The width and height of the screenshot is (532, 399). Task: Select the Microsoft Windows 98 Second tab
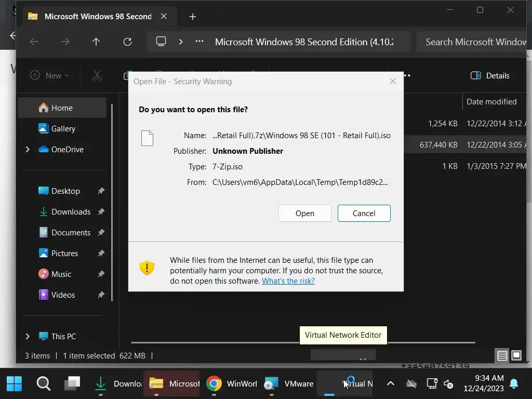[98, 16]
